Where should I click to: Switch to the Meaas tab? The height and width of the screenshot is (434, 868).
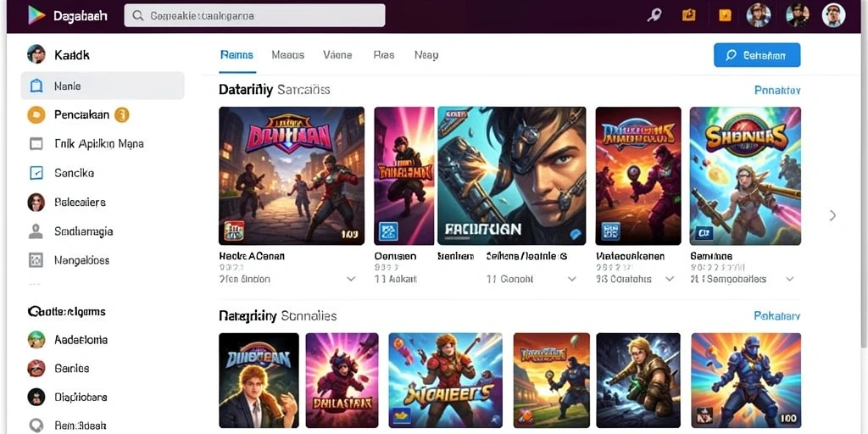pyautogui.click(x=288, y=55)
